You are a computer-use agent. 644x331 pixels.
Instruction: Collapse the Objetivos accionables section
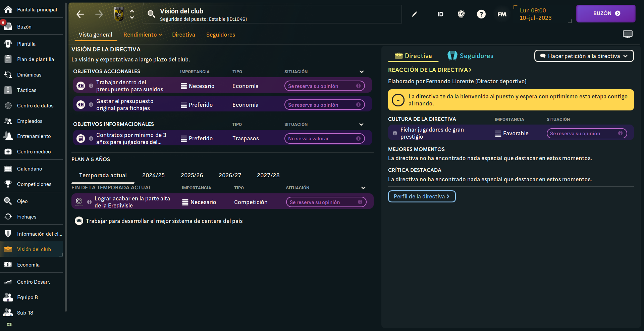coord(362,72)
